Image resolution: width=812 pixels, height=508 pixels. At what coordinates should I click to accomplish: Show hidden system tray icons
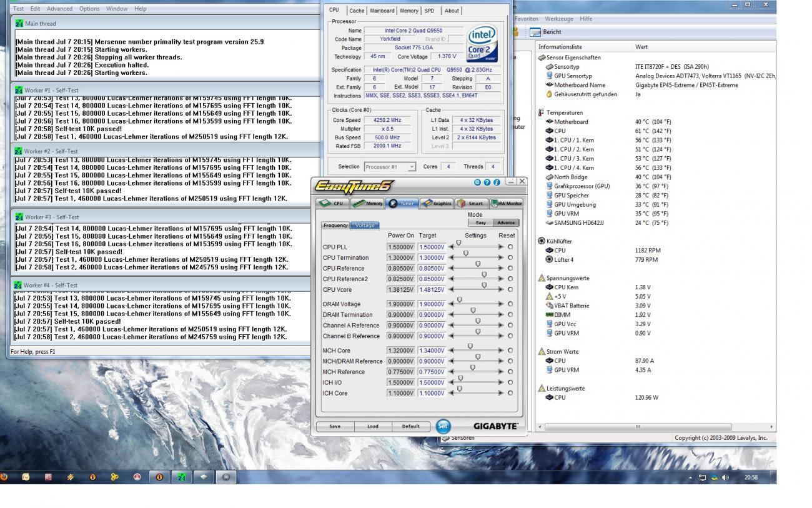tap(691, 477)
